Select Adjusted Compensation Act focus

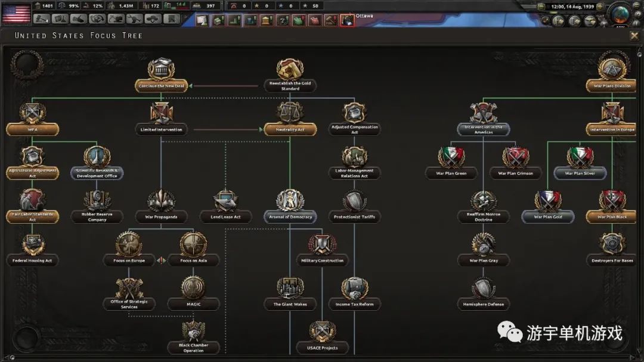pos(354,119)
